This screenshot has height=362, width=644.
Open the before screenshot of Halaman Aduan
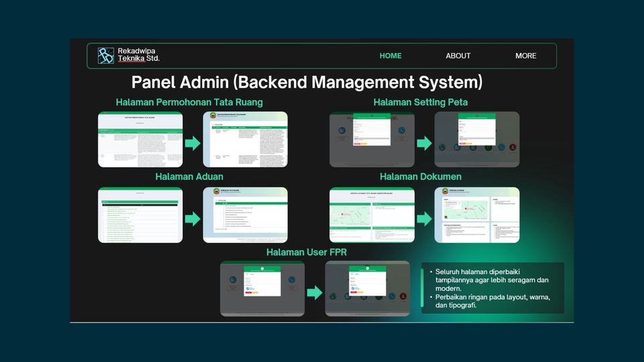(140, 215)
